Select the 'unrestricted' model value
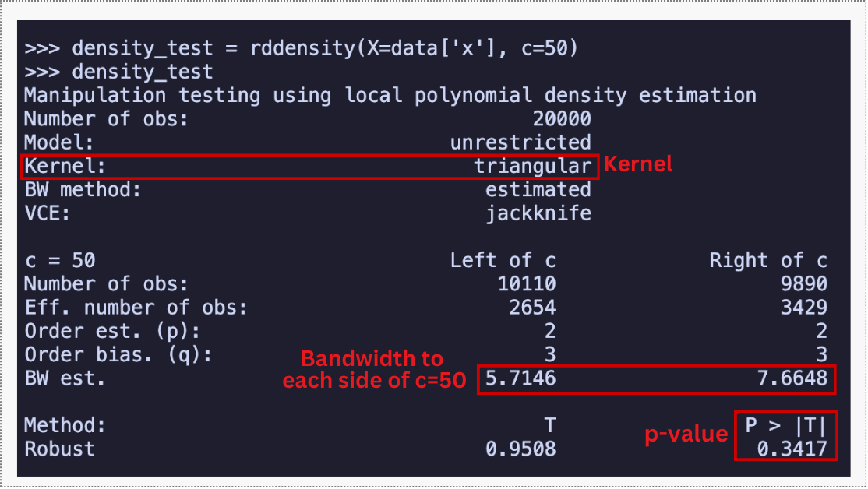This screenshot has height=489, width=868. pos(520,142)
